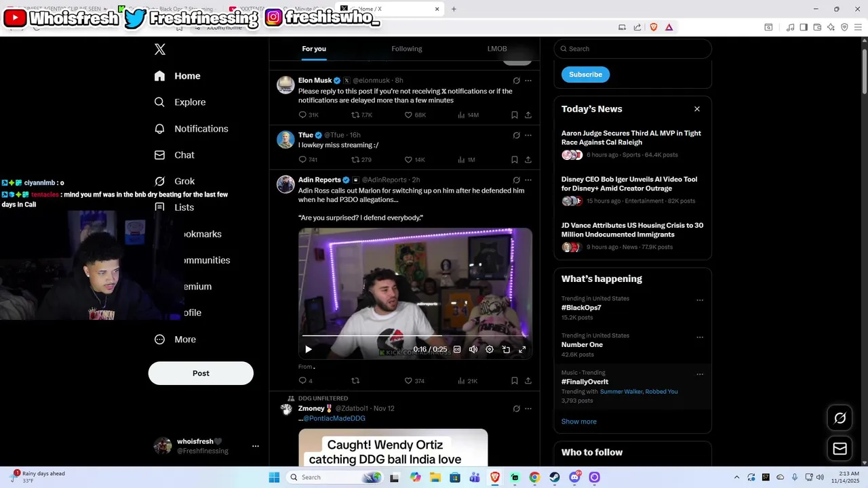The width and height of the screenshot is (868, 488).
Task: Open Steam from the taskbar
Action: 555,477
